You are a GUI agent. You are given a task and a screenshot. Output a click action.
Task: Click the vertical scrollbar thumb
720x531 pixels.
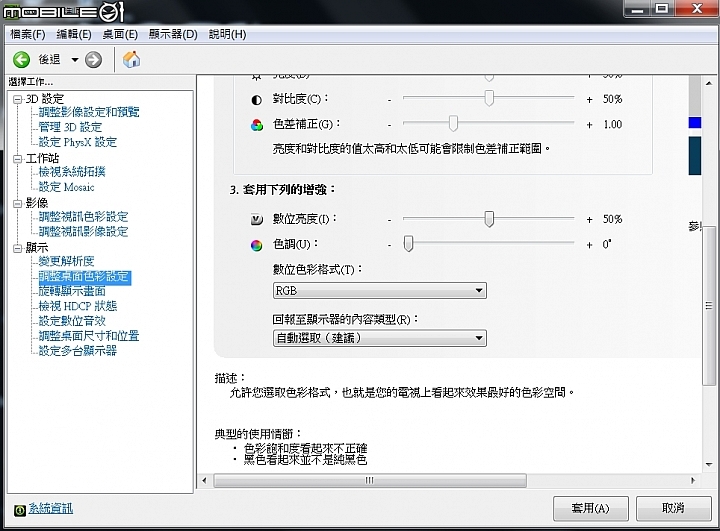pyautogui.click(x=709, y=306)
